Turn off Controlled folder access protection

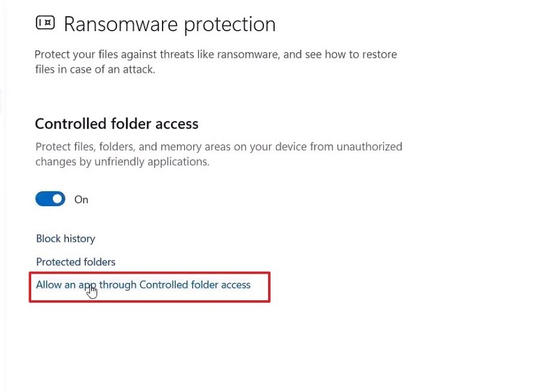tap(50, 198)
